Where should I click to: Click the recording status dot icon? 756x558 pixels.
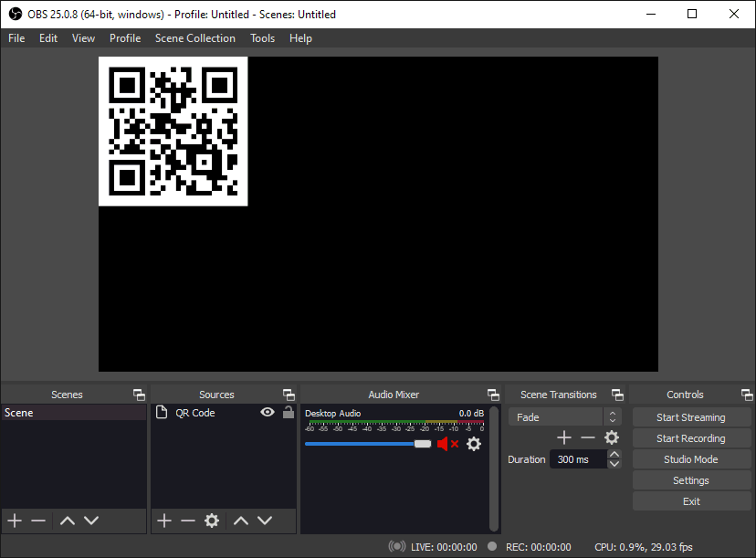pyautogui.click(x=492, y=546)
